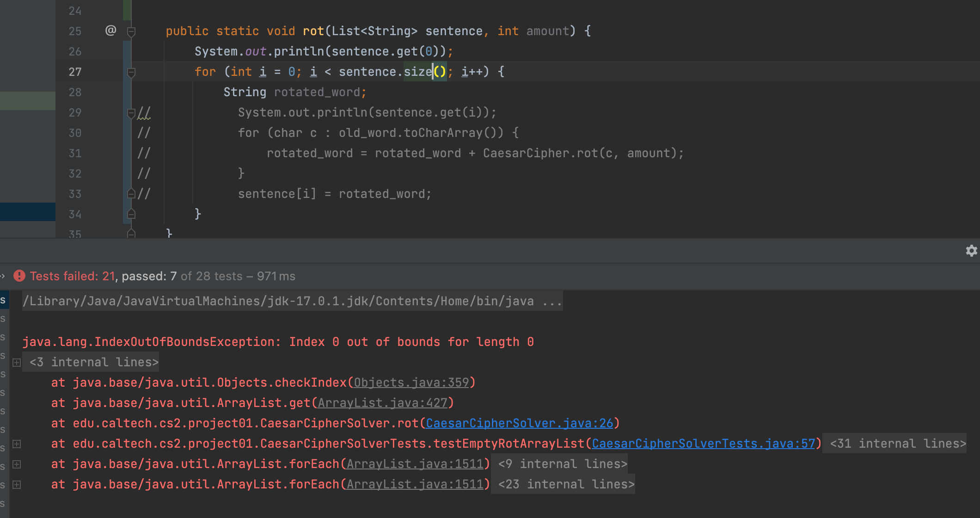Viewport: 980px width, 518px height.
Task: Click the closing fold marker on line 34
Action: [131, 214]
